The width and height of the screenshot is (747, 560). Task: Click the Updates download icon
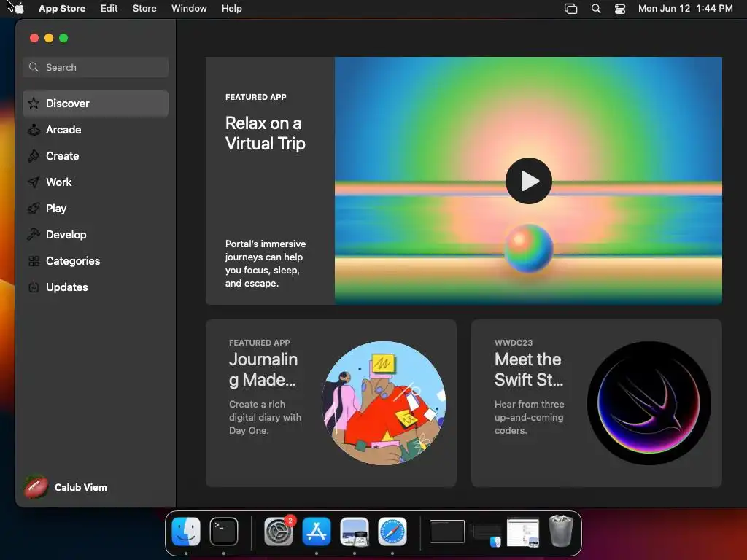[34, 287]
